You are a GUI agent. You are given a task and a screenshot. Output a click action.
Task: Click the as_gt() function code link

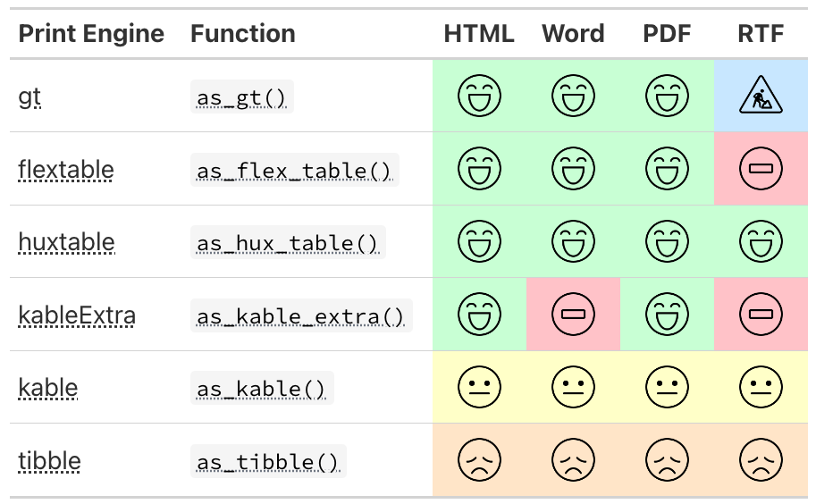tap(242, 97)
